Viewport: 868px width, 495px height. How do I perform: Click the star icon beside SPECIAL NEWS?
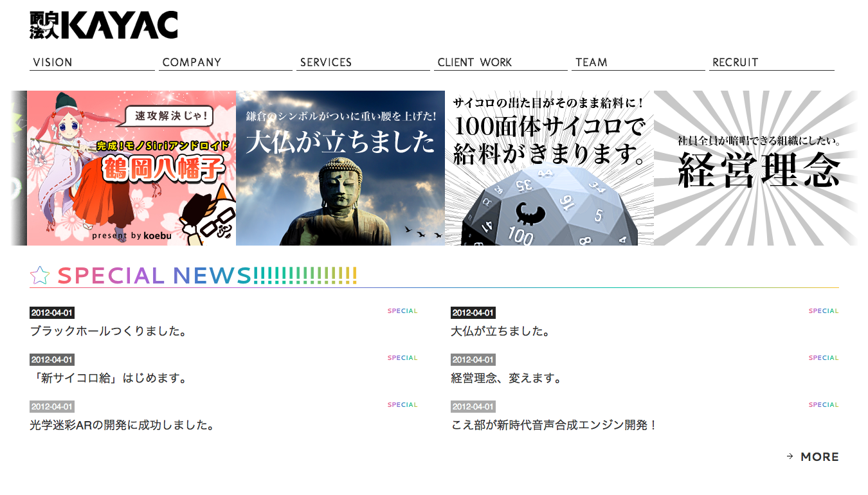pyautogui.click(x=40, y=276)
